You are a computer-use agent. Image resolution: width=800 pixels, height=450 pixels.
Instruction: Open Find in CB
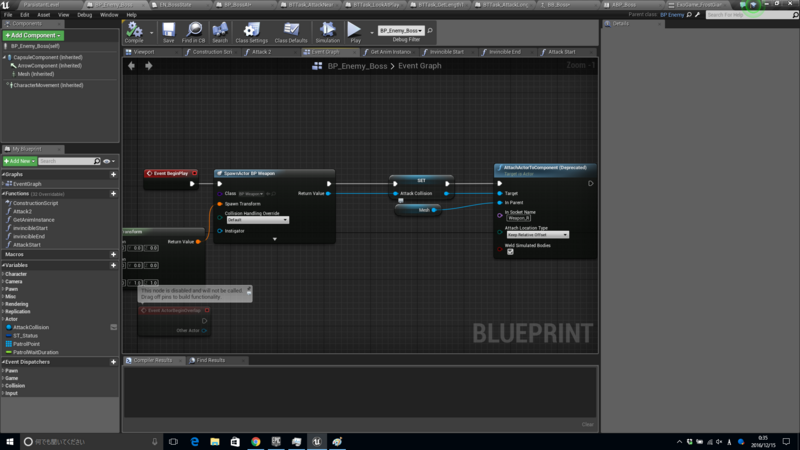[193, 32]
